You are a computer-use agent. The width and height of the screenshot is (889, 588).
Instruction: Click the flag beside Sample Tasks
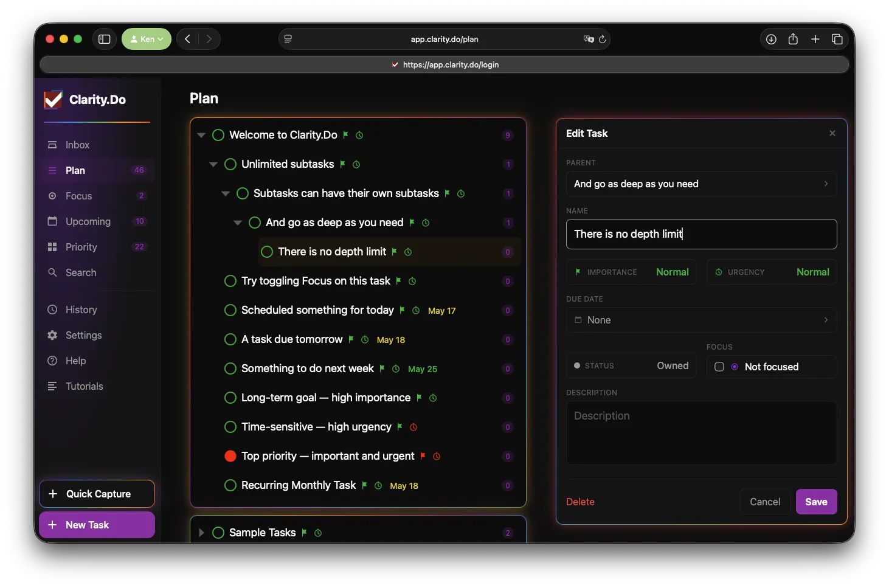coord(304,533)
